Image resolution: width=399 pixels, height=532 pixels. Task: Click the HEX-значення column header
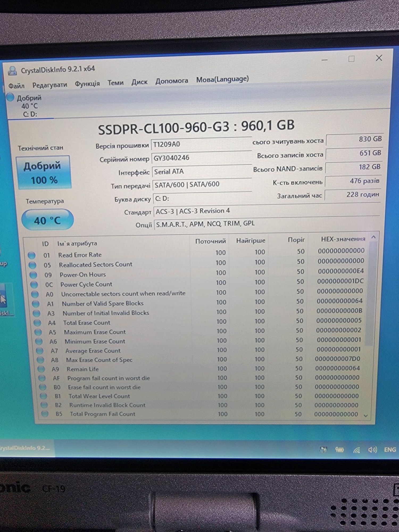(x=343, y=239)
